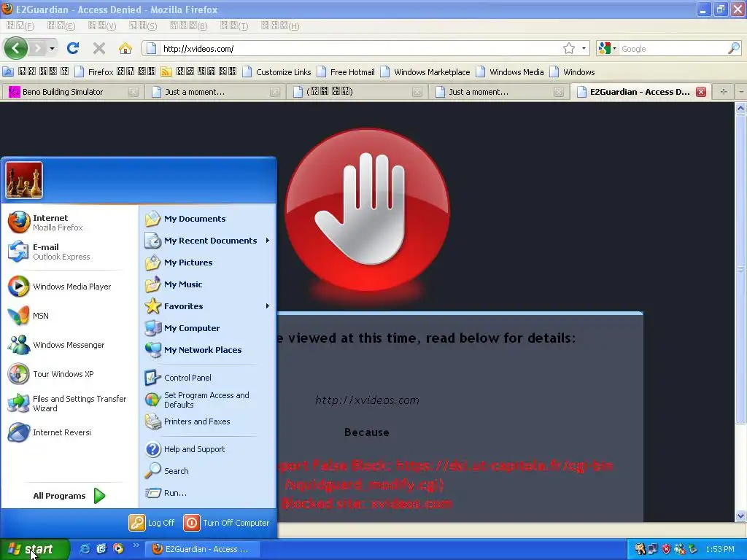This screenshot has width=747, height=560.
Task: Launch Internet Mozilla Firefox from Start menu
Action: (69, 222)
